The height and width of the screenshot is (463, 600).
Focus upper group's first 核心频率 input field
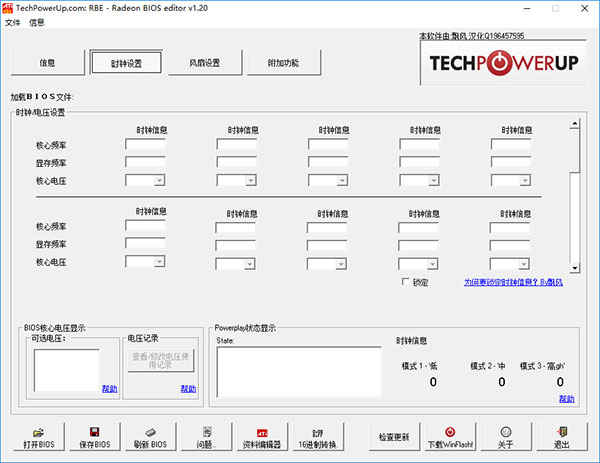(145, 145)
